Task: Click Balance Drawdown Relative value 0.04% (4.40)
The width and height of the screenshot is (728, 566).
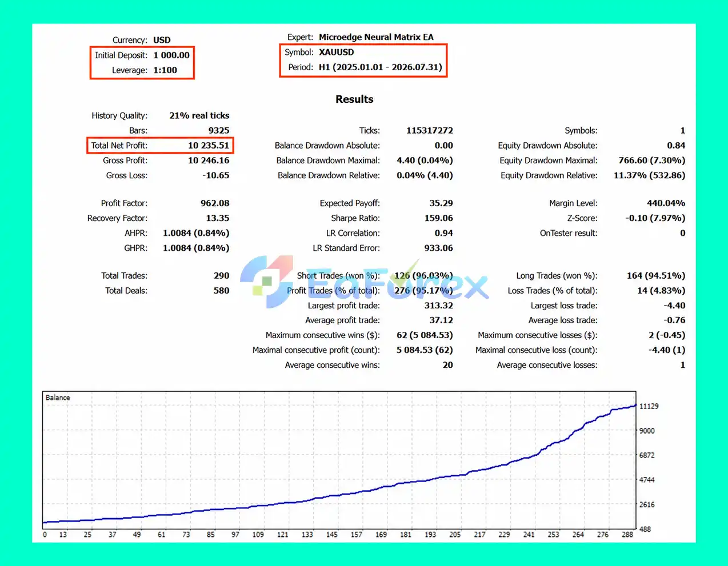Action: pyautogui.click(x=425, y=175)
